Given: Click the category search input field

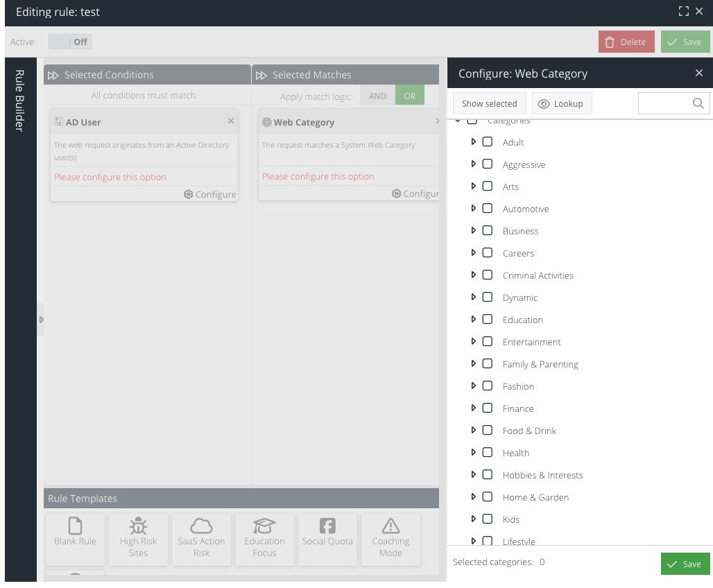Looking at the screenshot, I should point(664,103).
